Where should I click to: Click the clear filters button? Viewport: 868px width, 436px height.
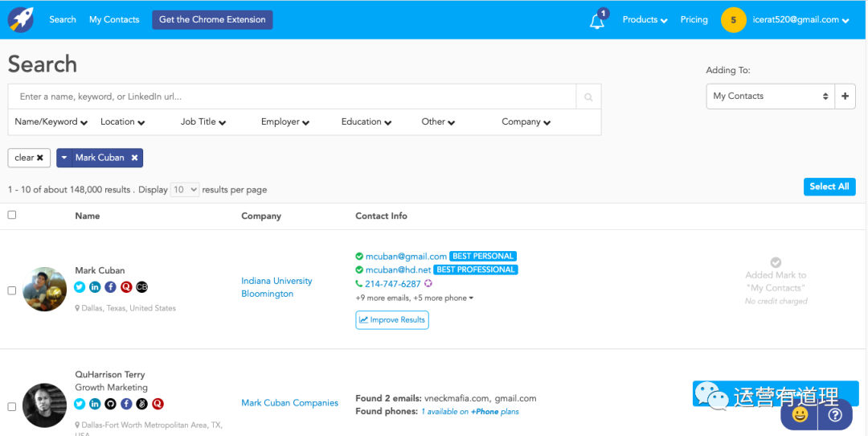pos(30,158)
